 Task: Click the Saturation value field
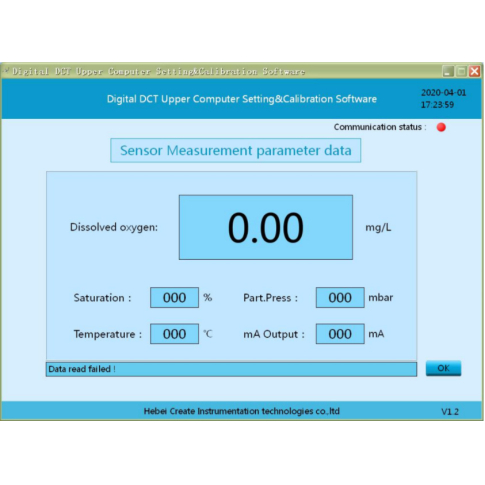174,297
